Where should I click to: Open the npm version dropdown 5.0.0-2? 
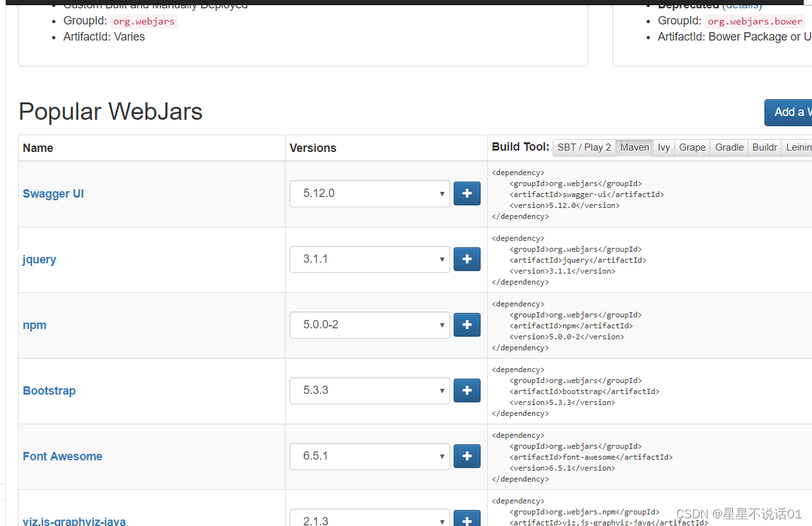tap(370, 325)
